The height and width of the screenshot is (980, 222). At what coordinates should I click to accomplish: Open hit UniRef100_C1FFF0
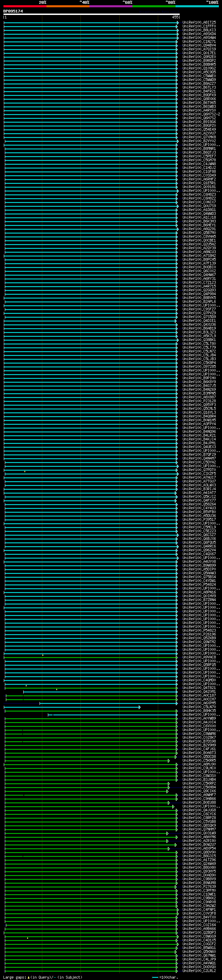(199, 26)
